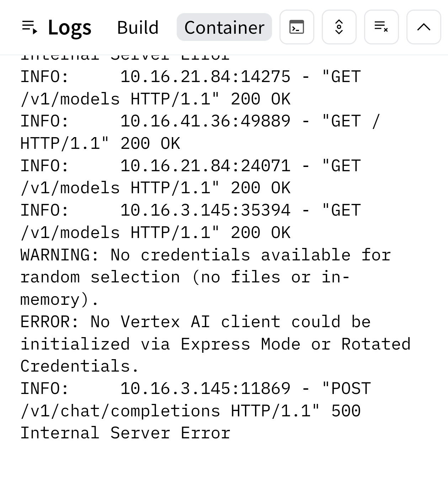Switch to the Build logs tab

pos(138,27)
